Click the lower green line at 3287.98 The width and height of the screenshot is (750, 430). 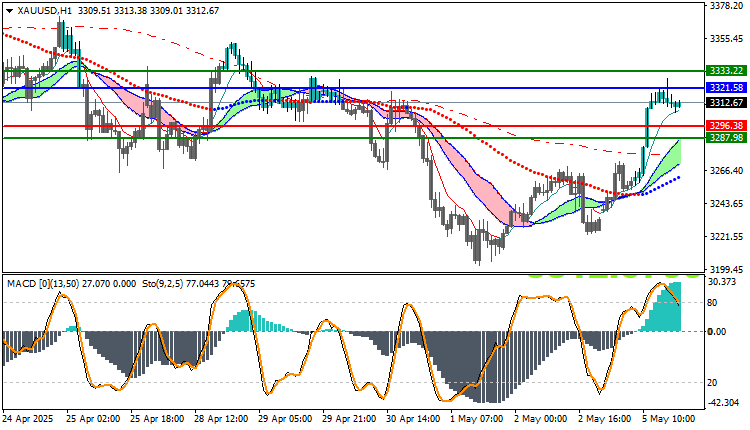click(354, 138)
